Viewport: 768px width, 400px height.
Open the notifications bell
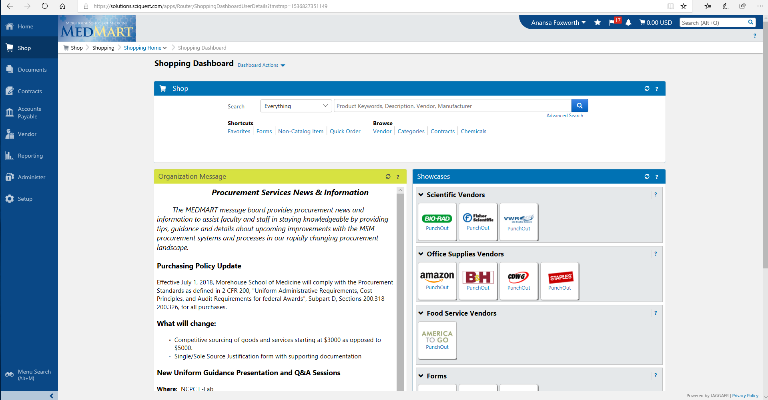tap(628, 23)
